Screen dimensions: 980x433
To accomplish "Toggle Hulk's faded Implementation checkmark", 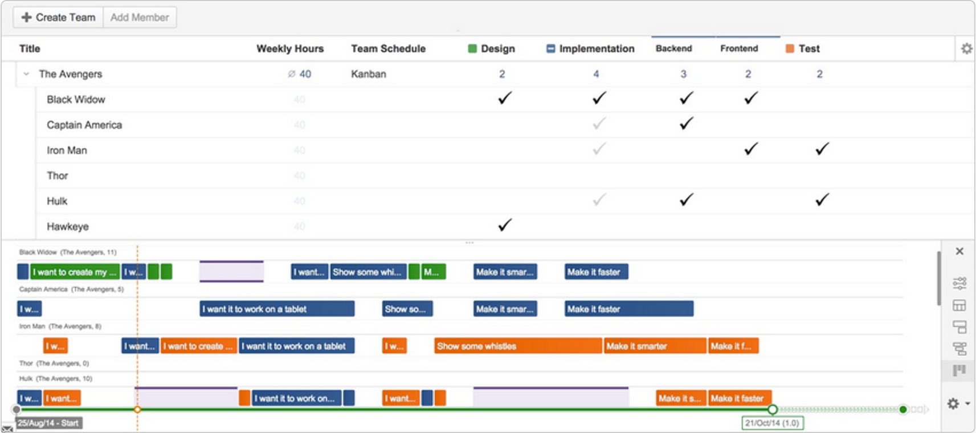I will click(x=599, y=199).
